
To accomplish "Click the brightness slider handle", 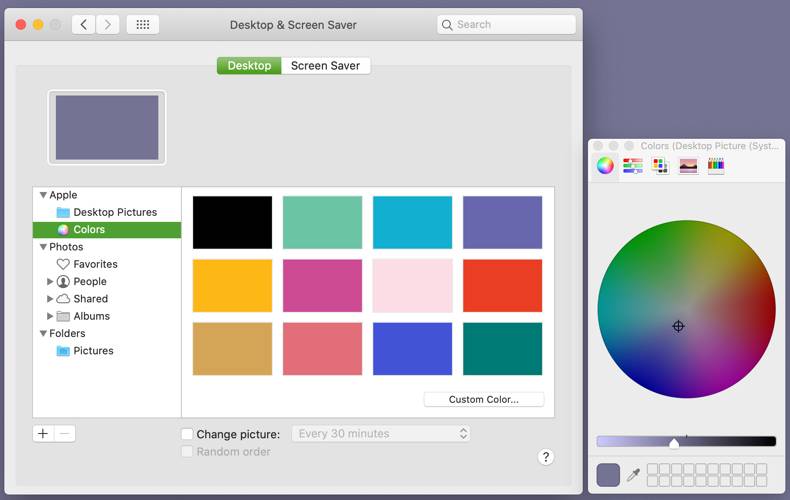I will pos(674,443).
